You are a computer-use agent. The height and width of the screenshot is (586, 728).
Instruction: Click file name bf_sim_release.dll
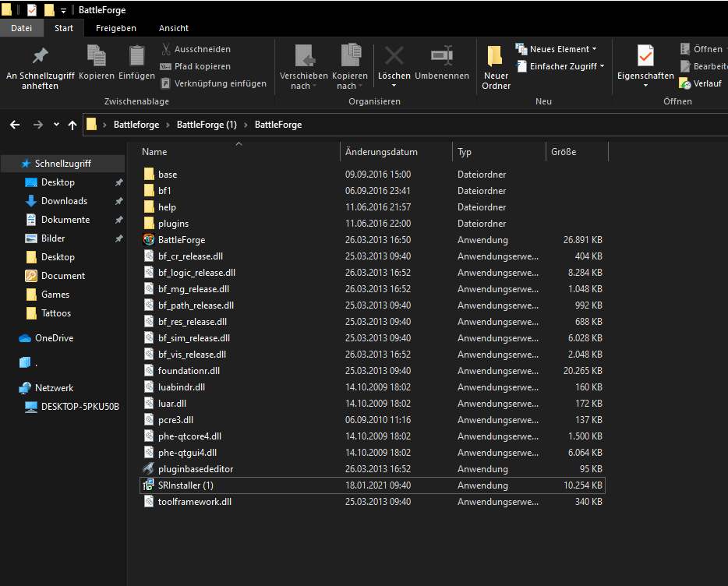coord(194,338)
